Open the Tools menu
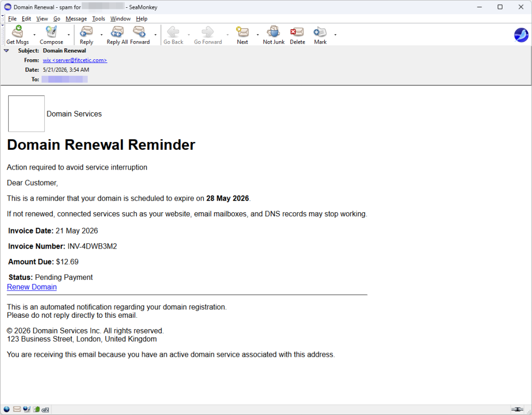The height and width of the screenshot is (415, 532). (98, 19)
